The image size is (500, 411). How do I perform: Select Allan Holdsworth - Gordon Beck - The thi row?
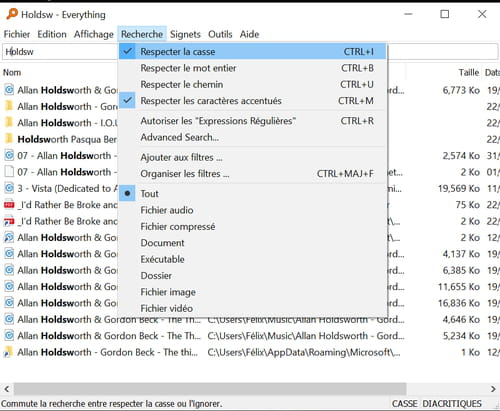pos(250,352)
